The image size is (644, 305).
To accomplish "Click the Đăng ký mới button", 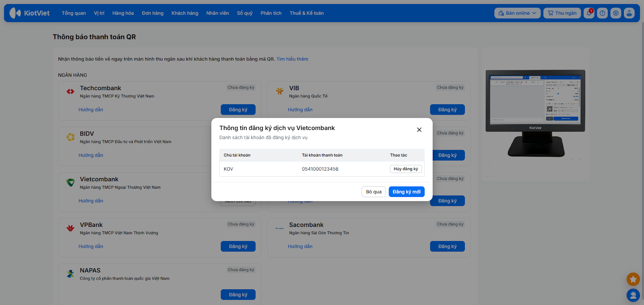I will (x=407, y=192).
